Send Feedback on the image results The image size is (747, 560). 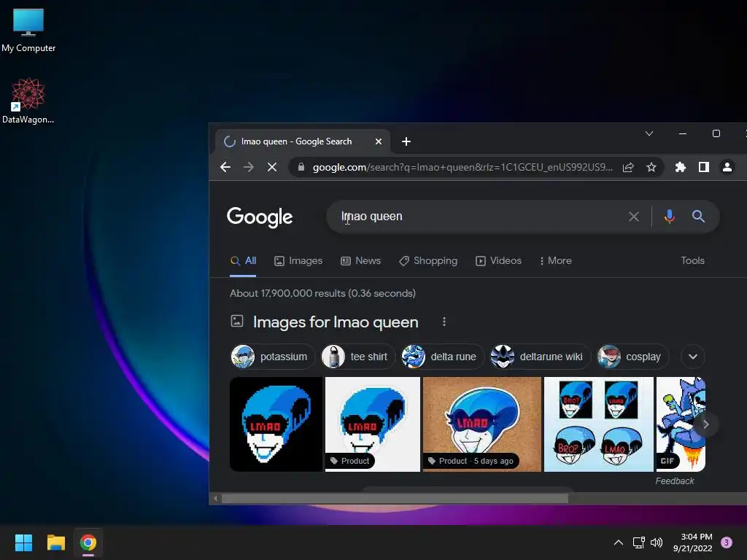click(675, 481)
